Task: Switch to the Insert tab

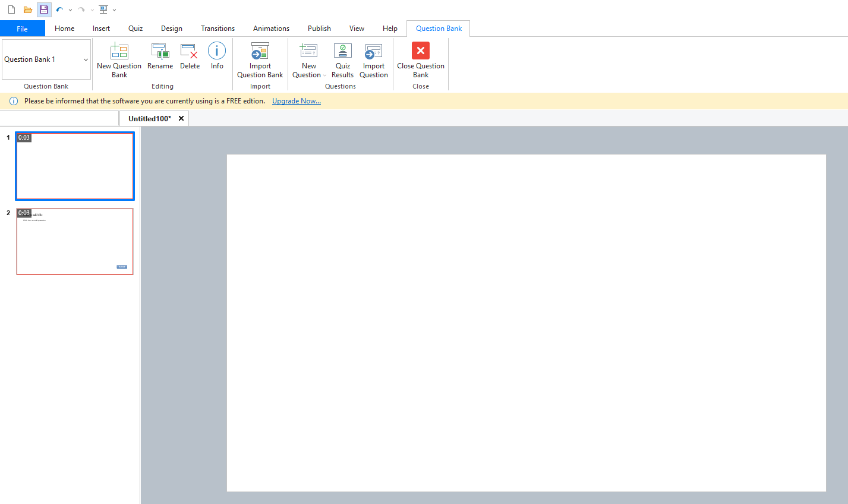Action: click(x=101, y=29)
